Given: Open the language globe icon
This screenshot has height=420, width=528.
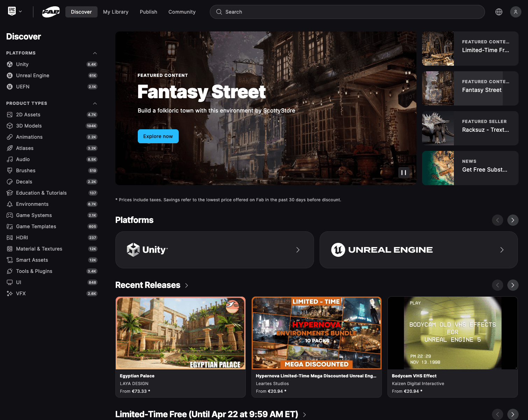Looking at the screenshot, I should 499,12.
